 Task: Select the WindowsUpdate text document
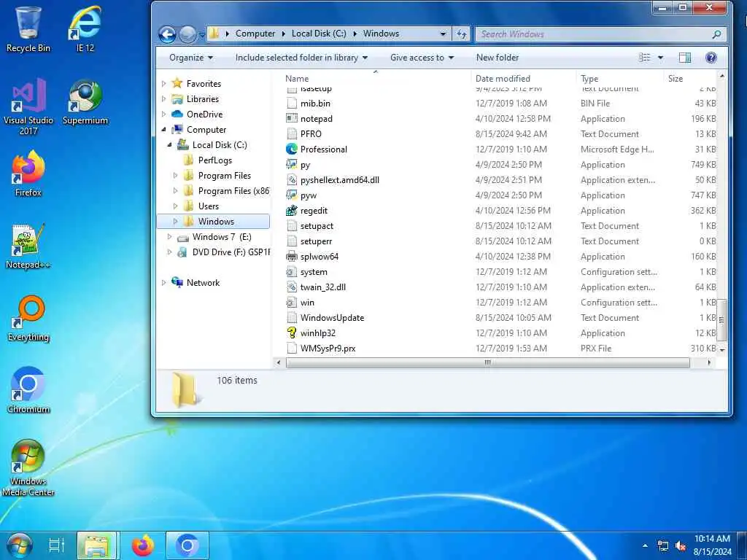click(x=332, y=318)
